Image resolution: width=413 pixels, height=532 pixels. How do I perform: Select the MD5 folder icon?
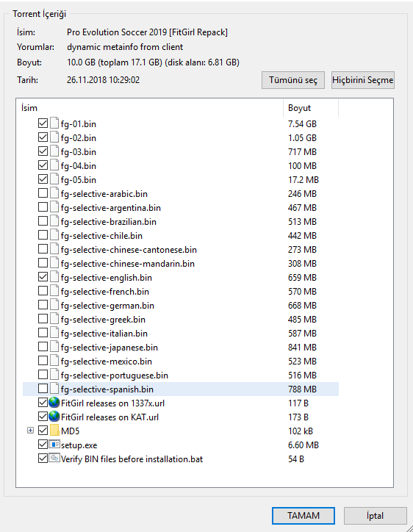[x=54, y=431]
